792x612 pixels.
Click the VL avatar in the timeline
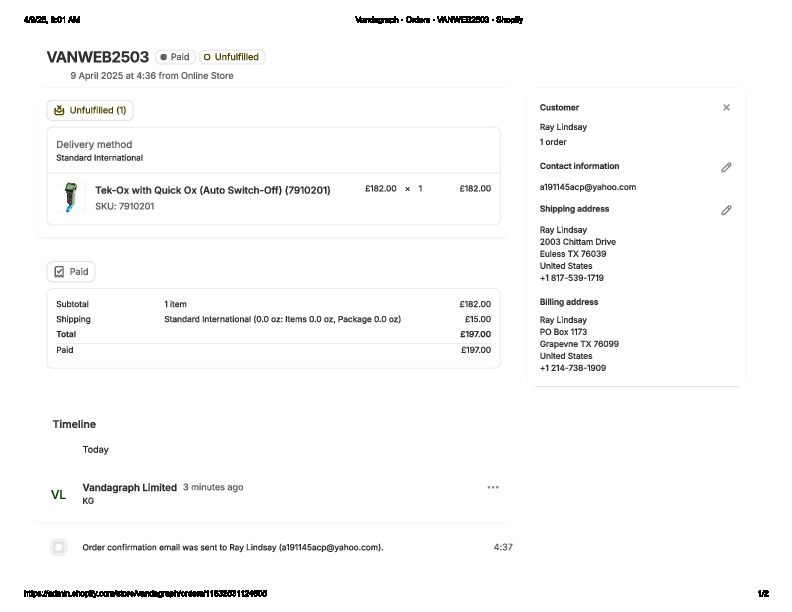(59, 495)
